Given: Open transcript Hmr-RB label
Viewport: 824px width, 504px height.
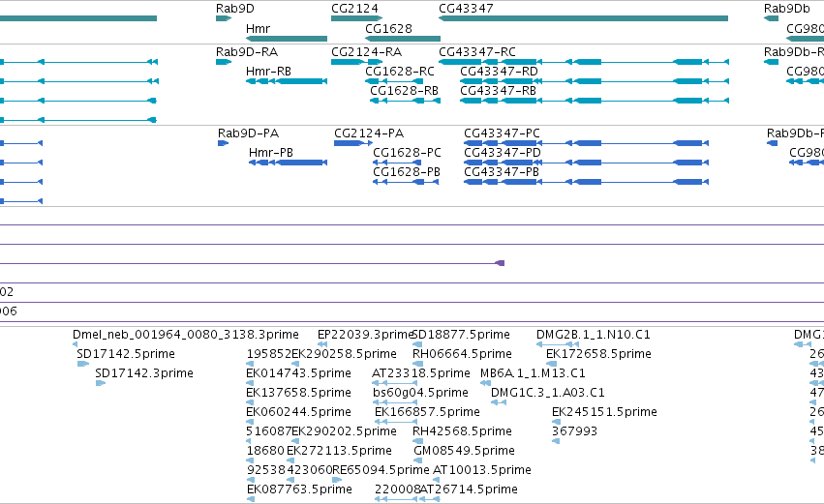Looking at the screenshot, I should click(268, 72).
